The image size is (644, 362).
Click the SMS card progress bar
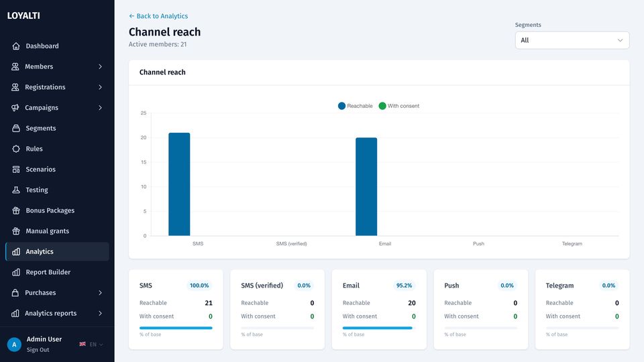click(x=176, y=328)
